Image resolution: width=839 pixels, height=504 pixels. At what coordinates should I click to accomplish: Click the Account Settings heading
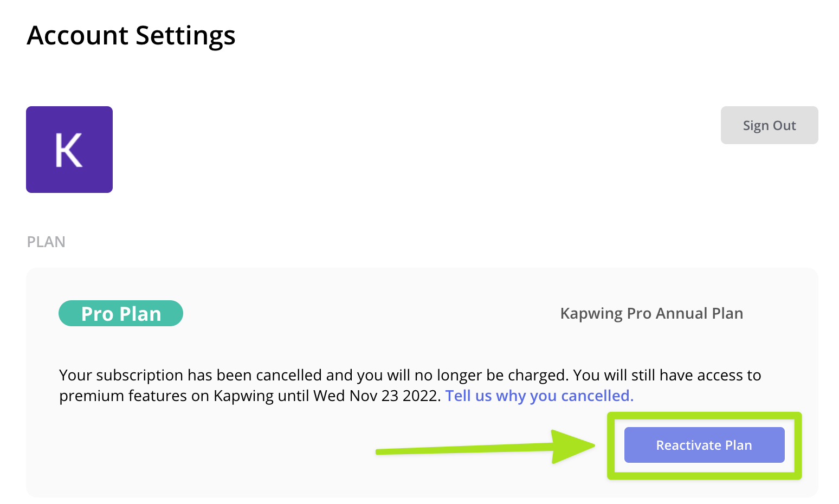point(131,36)
